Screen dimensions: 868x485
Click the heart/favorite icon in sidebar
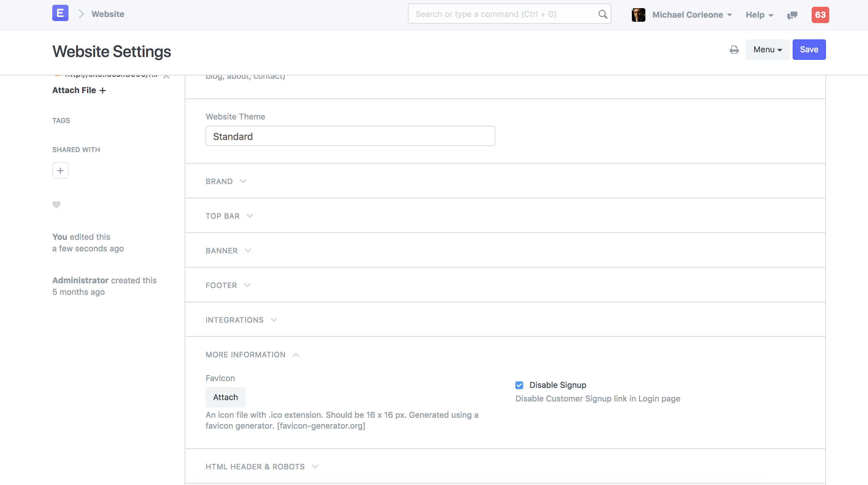57,204
